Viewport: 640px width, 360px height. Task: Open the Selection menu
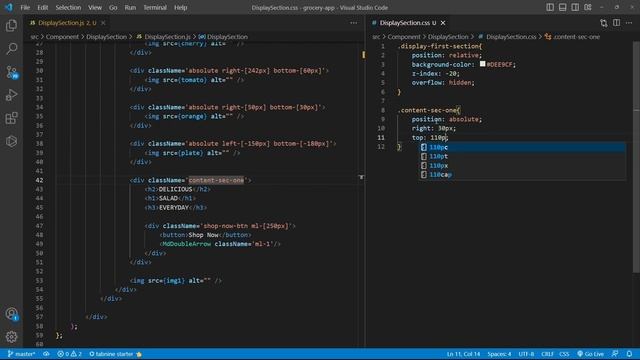click(x=68, y=7)
